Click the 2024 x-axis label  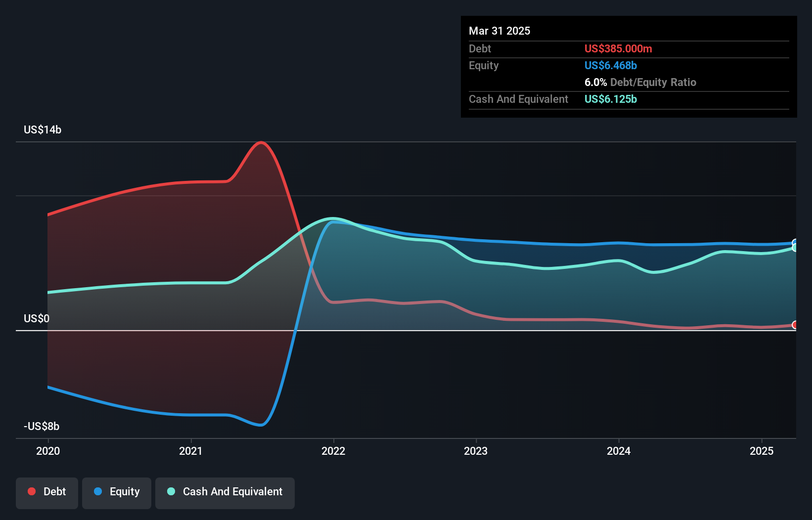coord(619,451)
